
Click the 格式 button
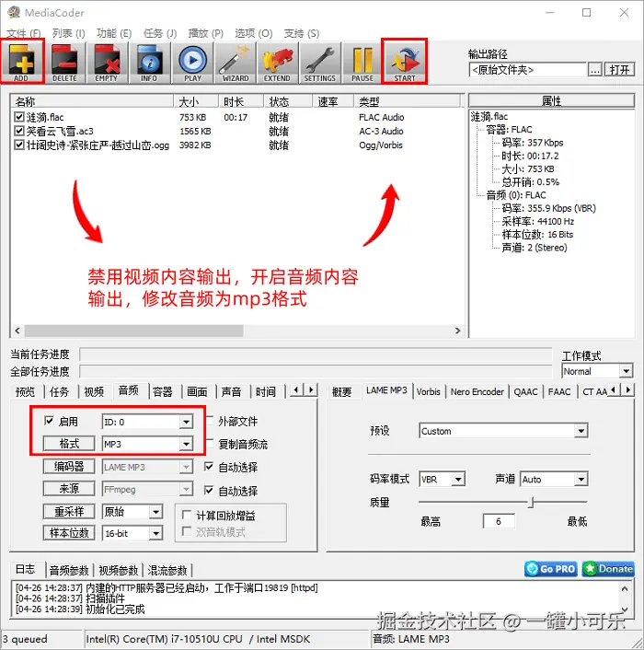pyautogui.click(x=69, y=444)
